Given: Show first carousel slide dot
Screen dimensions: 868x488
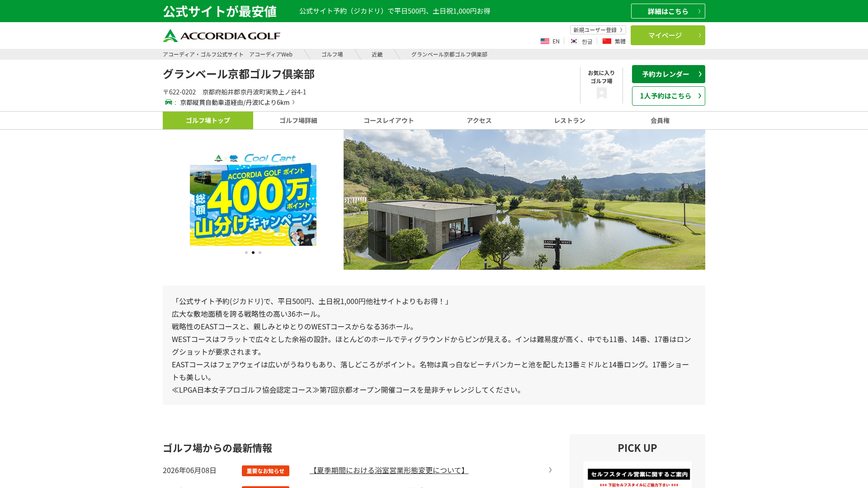Looking at the screenshot, I should (246, 253).
